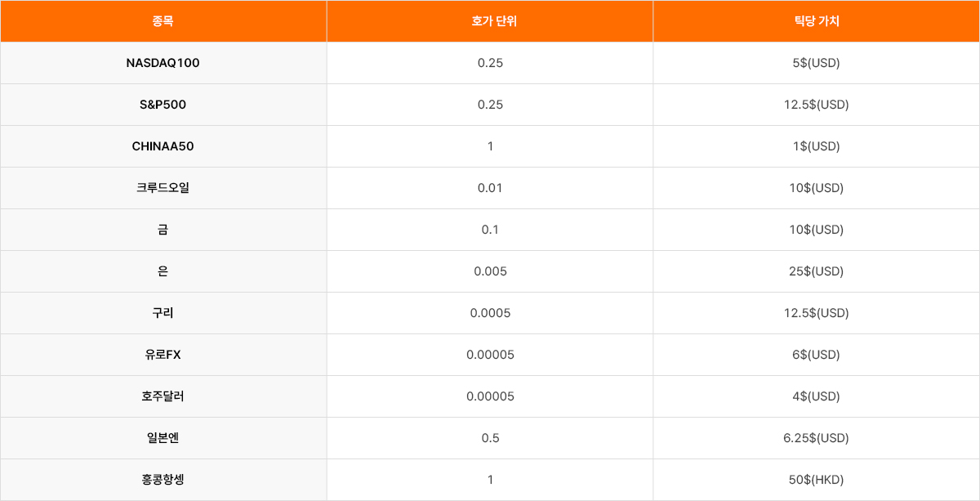The image size is (980, 501).
Task: Select the 호주달러 row label
Action: pos(163,396)
